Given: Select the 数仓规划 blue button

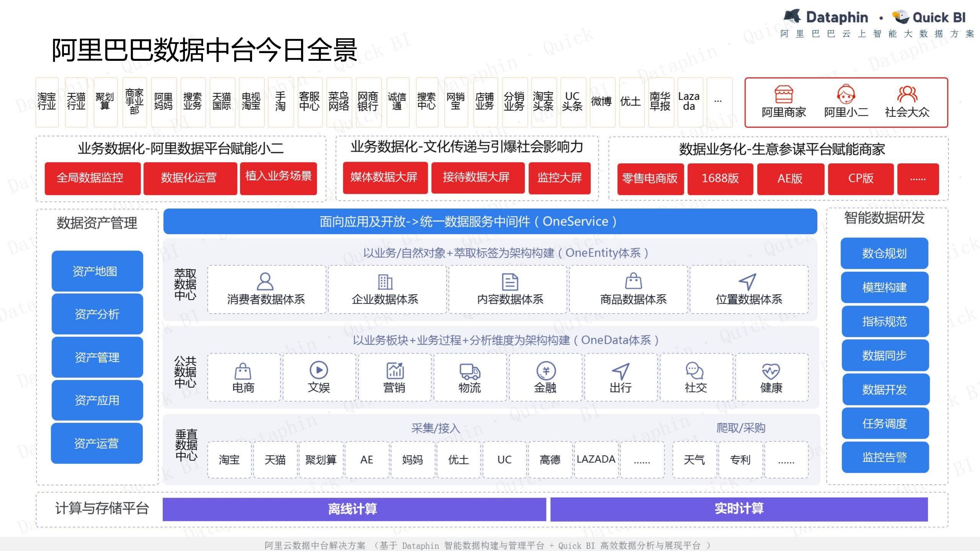Looking at the screenshot, I should tap(884, 253).
